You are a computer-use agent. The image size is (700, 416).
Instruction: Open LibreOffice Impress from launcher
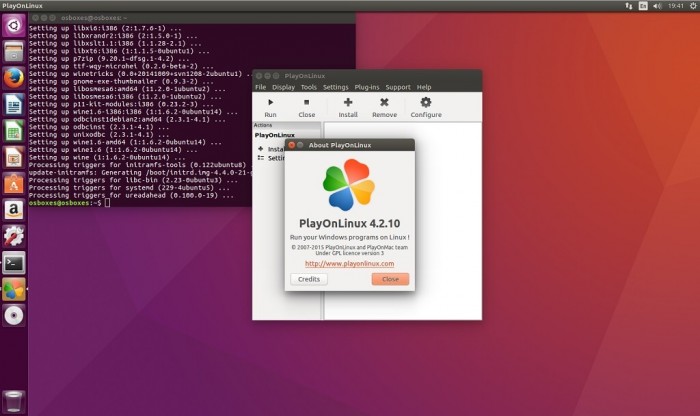click(14, 158)
